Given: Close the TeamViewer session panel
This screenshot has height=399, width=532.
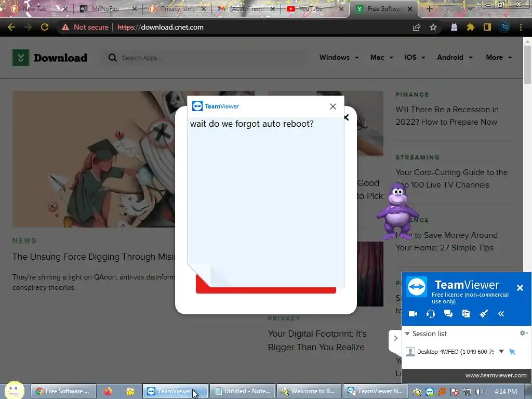Looking at the screenshot, I should click(x=520, y=288).
